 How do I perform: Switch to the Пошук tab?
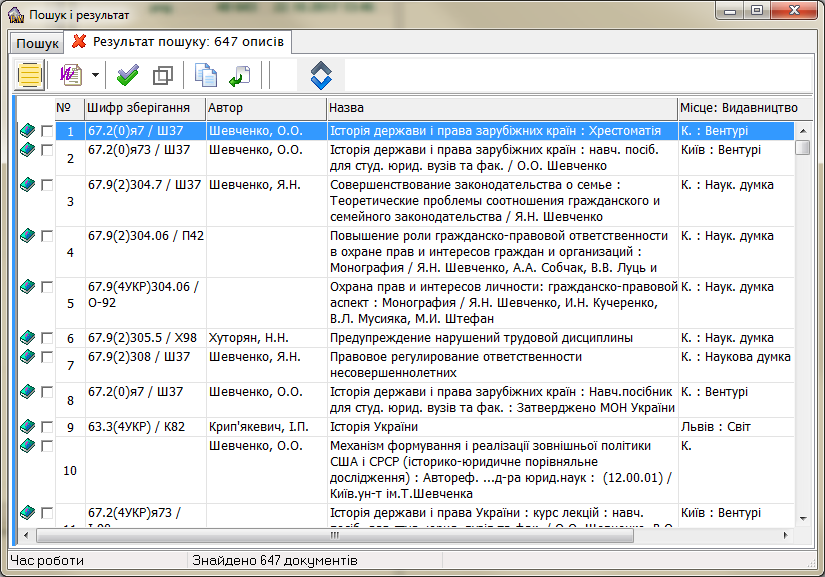point(37,43)
